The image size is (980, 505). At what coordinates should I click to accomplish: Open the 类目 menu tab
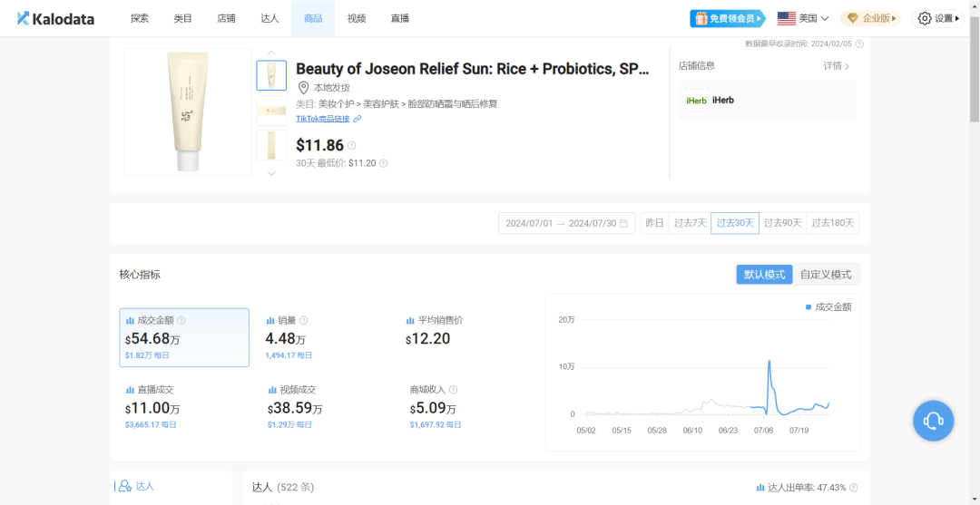[x=183, y=19]
